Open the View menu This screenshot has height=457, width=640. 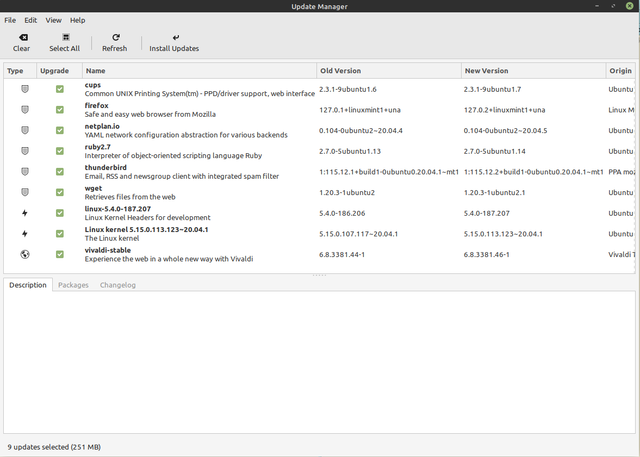53,20
